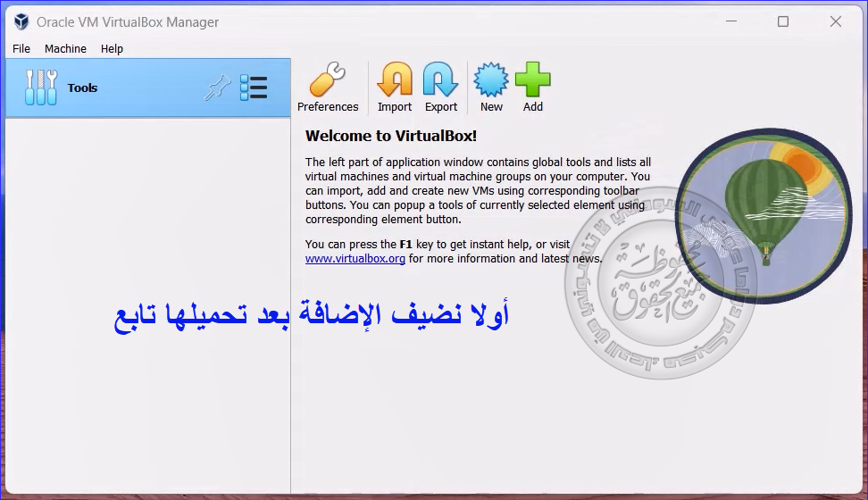Click the Export appliance arrow icon

tap(440, 81)
